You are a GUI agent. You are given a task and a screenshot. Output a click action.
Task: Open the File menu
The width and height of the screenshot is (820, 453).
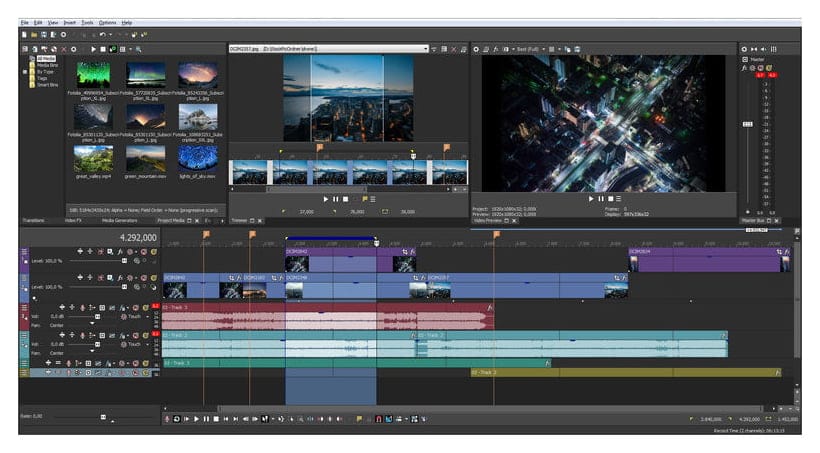[25, 22]
